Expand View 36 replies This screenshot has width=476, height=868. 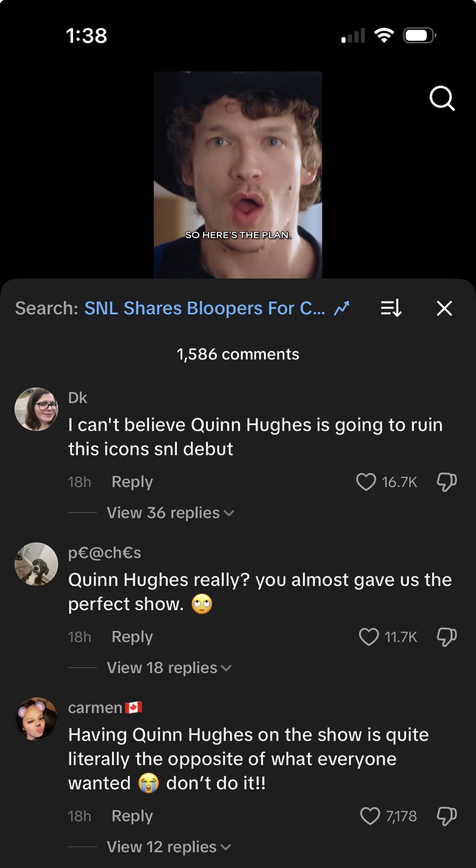point(170,513)
